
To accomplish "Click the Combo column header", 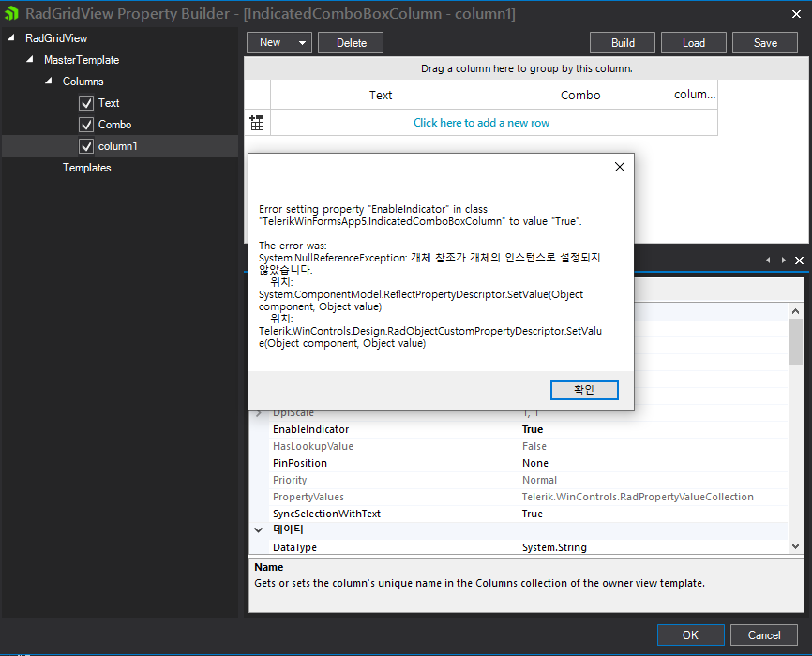I will coord(580,96).
